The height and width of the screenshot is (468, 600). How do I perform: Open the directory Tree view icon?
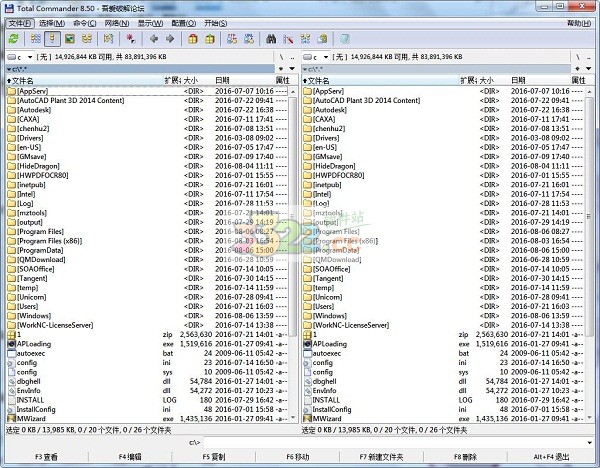point(87,39)
